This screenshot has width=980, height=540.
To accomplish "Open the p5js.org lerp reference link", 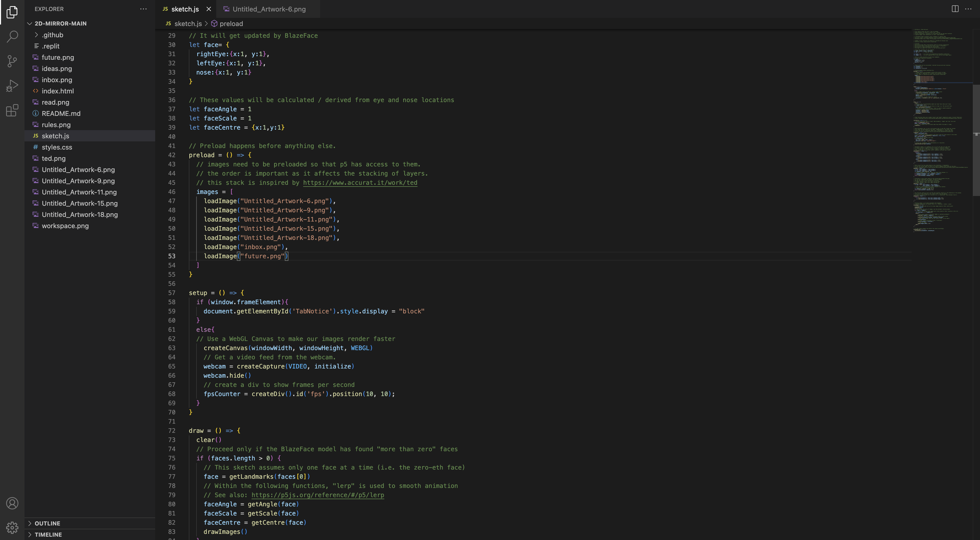I will point(318,495).
